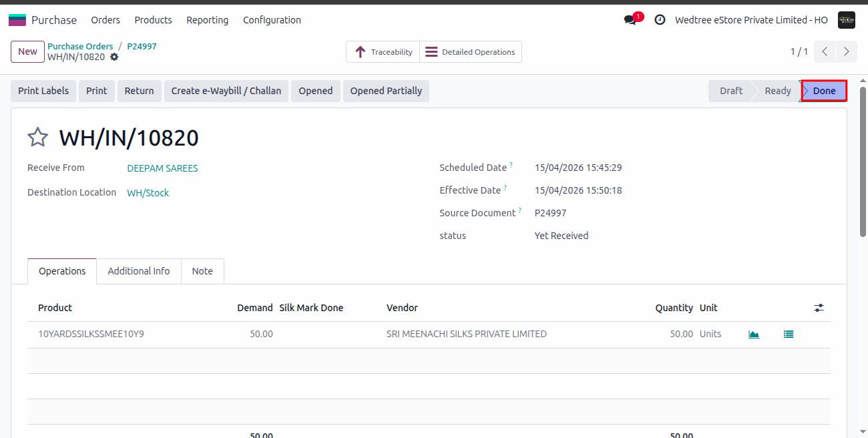Click the New button

pyautogui.click(x=27, y=51)
